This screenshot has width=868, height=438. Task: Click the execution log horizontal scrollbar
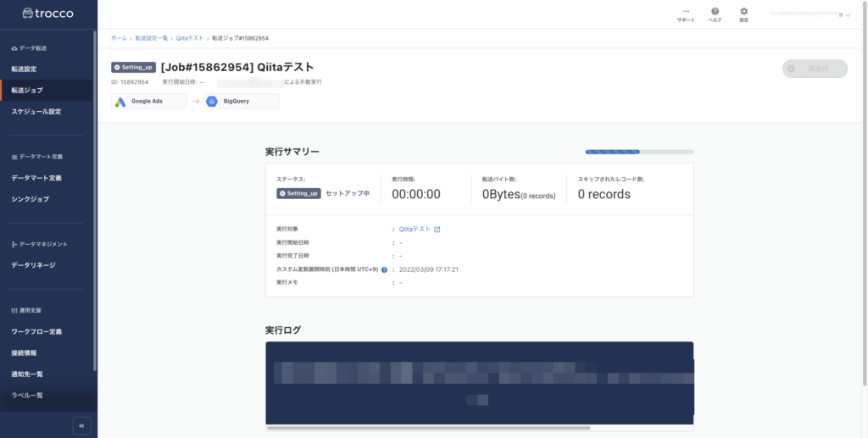[428, 428]
